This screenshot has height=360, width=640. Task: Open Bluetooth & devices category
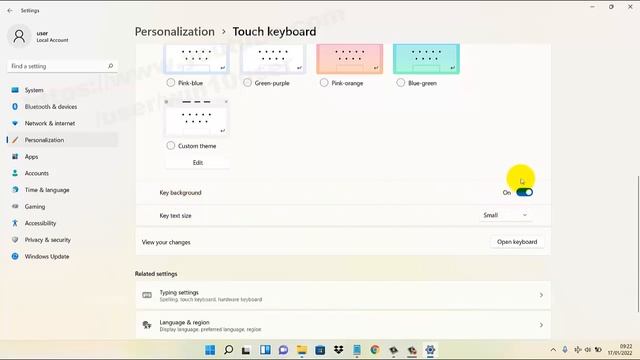point(62,107)
